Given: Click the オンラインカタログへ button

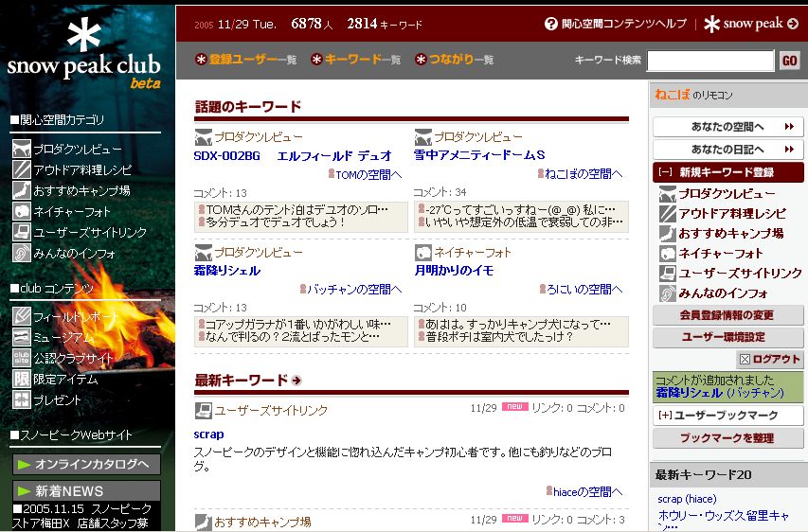Looking at the screenshot, I should click(86, 465).
